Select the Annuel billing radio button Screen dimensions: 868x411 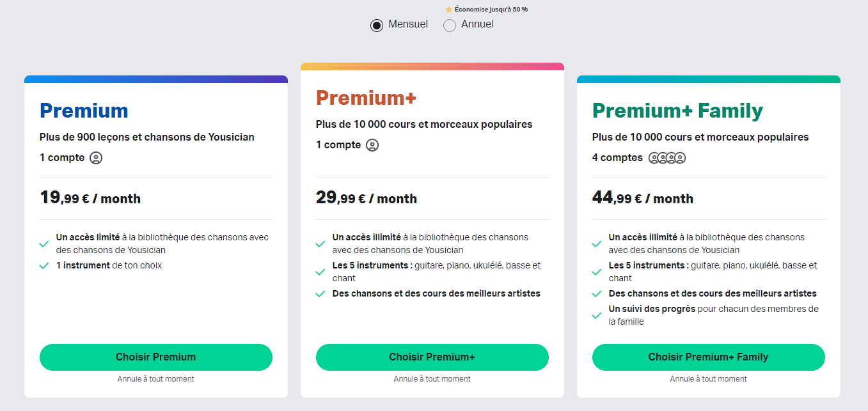[x=450, y=26]
